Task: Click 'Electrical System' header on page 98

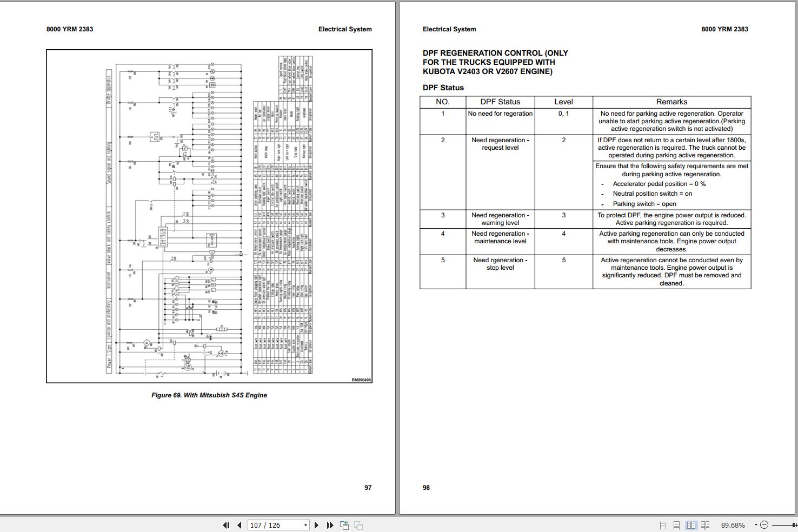Action: click(x=449, y=29)
